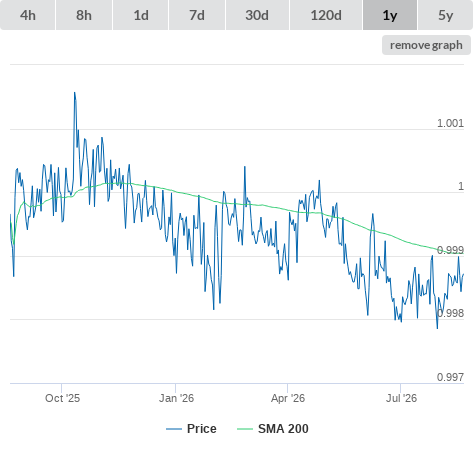The height and width of the screenshot is (455, 474).
Task: Click the Oct '25 axis label
Action: pos(62,398)
